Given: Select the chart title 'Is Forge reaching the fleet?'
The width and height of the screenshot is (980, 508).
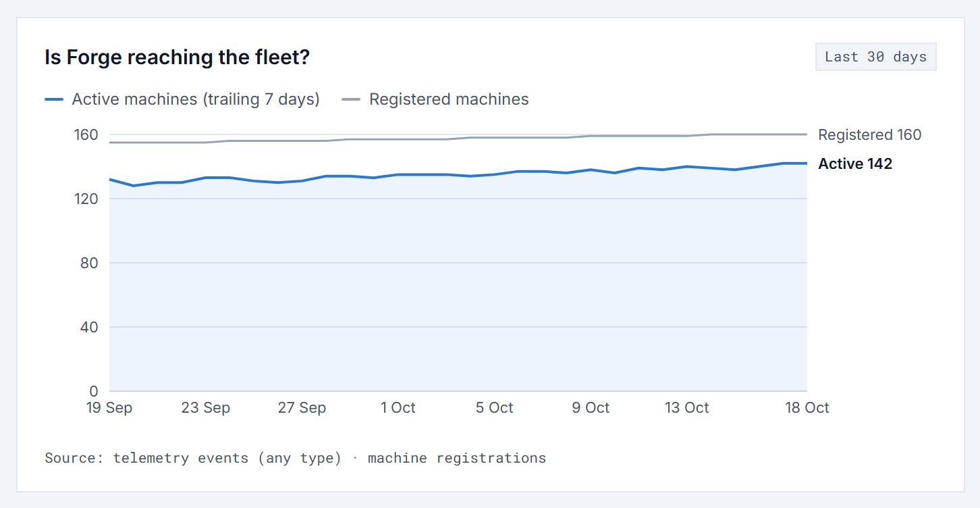Looking at the screenshot, I should (177, 57).
